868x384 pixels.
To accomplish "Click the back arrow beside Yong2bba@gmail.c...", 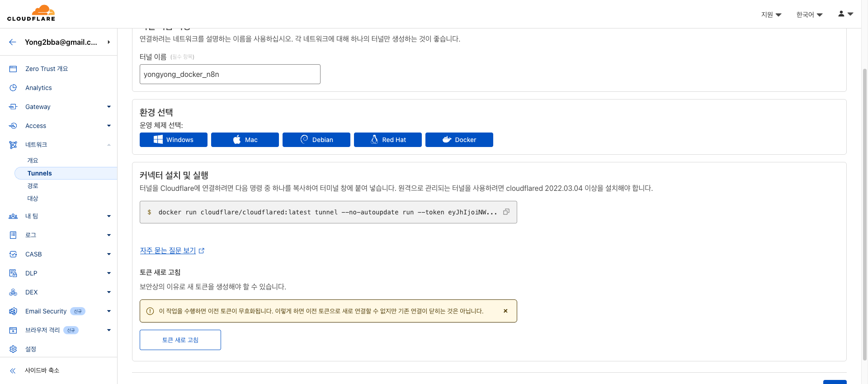I will [x=12, y=42].
